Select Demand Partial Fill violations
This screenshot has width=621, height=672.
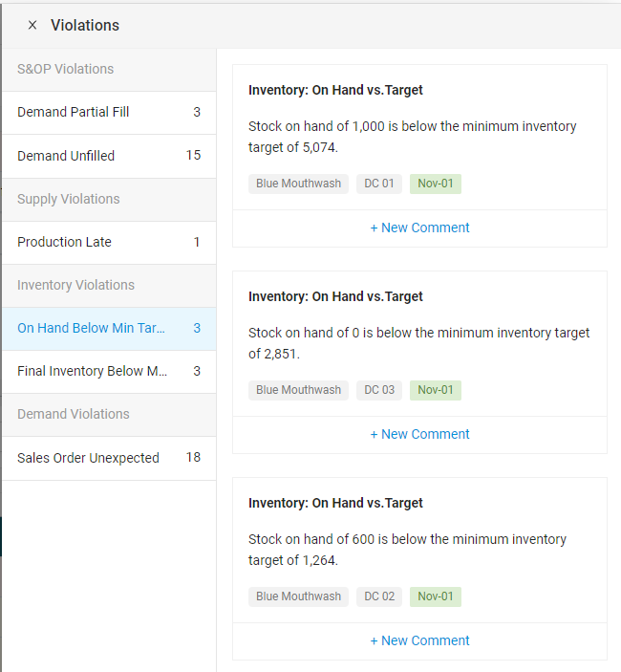[108, 112]
